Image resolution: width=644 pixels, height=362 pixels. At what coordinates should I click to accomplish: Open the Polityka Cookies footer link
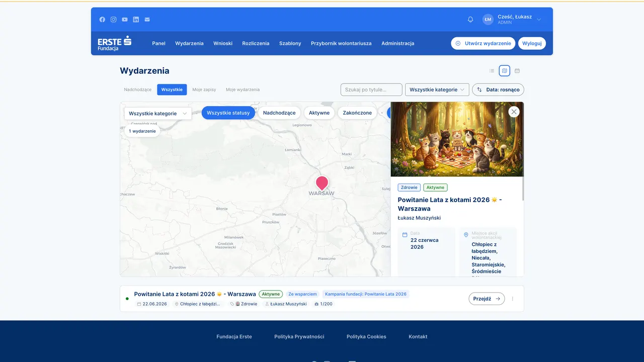366,337
